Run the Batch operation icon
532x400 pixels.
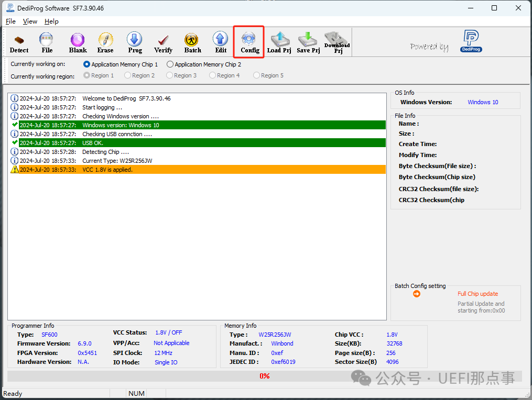(x=192, y=42)
